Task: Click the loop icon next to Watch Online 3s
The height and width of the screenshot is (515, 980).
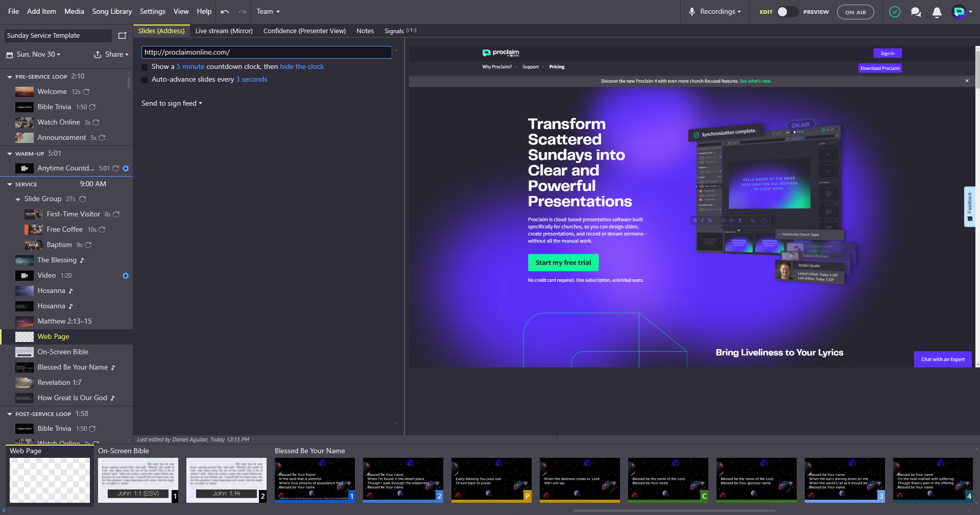Action: 96,122
